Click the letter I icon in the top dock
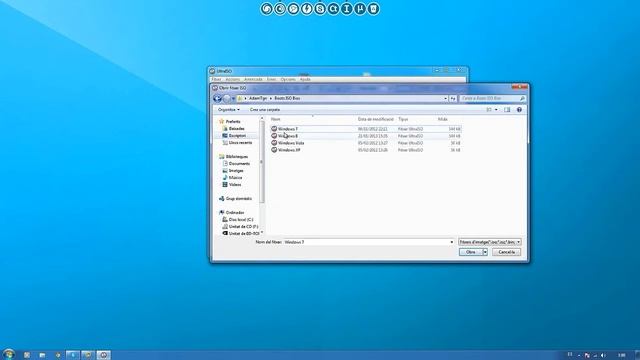Image resolution: width=640 pixels, height=360 pixels. (347, 9)
